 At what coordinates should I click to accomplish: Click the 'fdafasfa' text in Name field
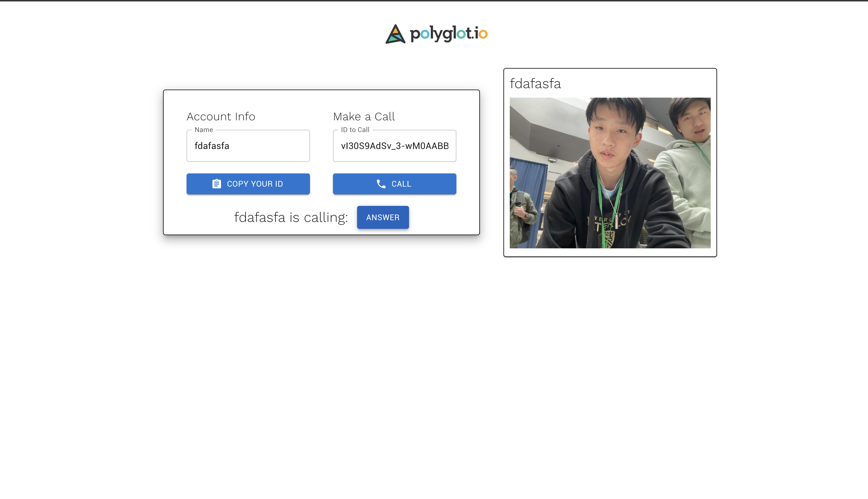pyautogui.click(x=212, y=146)
